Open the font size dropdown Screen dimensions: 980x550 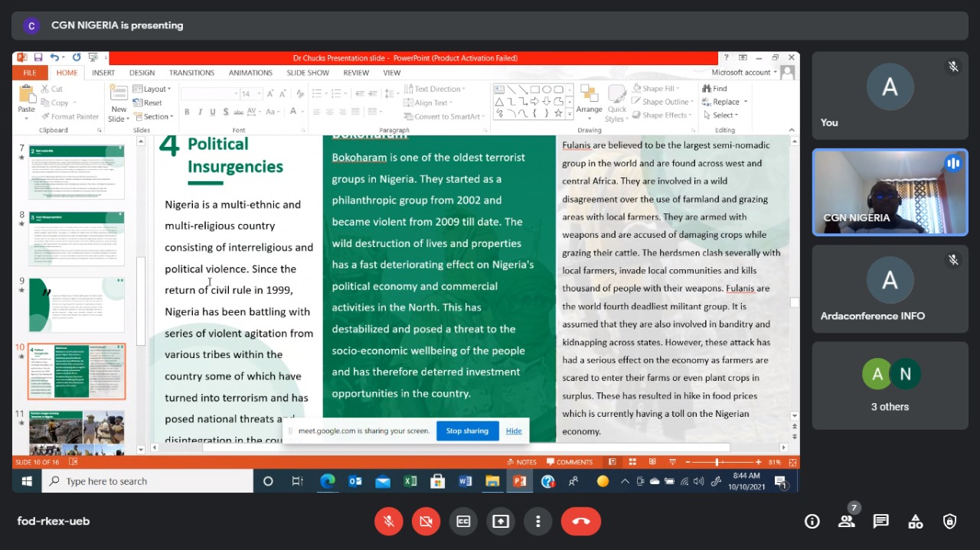260,94
